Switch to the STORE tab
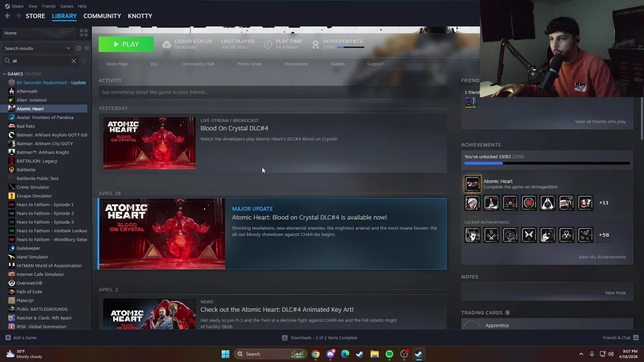This screenshot has width=644, height=362. (35, 16)
